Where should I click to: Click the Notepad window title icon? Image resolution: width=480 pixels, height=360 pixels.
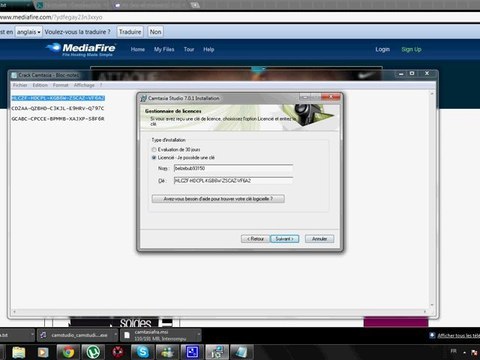pyautogui.click(x=14, y=75)
